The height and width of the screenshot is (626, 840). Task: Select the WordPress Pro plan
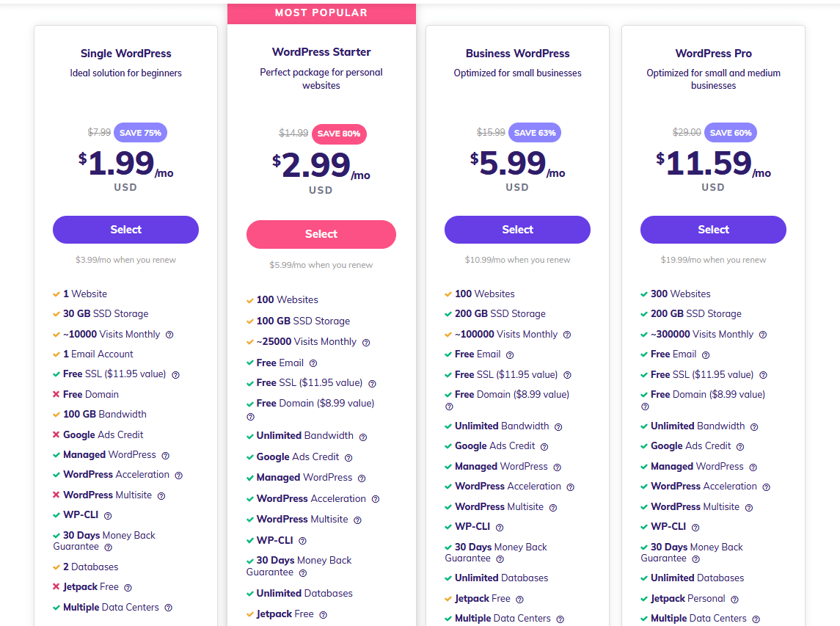click(x=713, y=230)
